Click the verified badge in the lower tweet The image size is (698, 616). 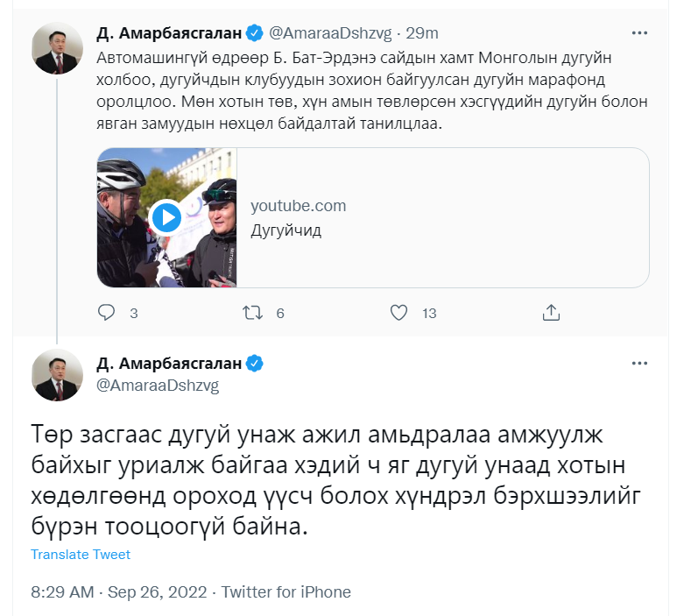(254, 364)
